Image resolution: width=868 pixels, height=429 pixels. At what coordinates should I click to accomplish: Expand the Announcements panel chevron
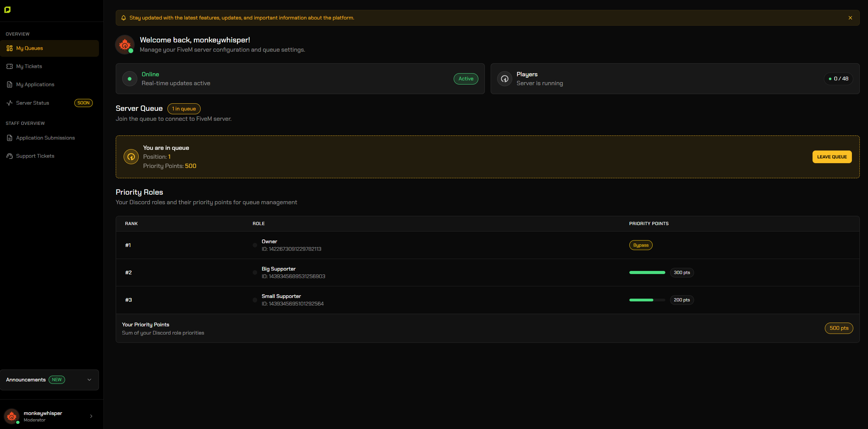click(x=89, y=380)
